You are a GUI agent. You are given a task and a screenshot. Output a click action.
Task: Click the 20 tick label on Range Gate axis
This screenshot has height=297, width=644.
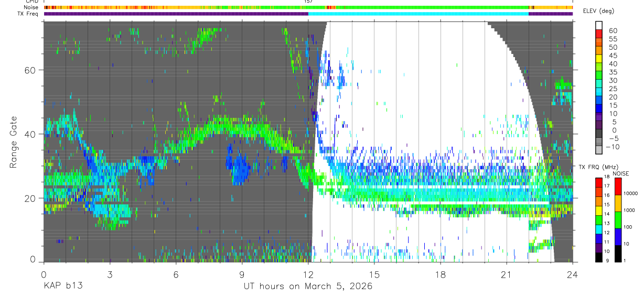30,199
